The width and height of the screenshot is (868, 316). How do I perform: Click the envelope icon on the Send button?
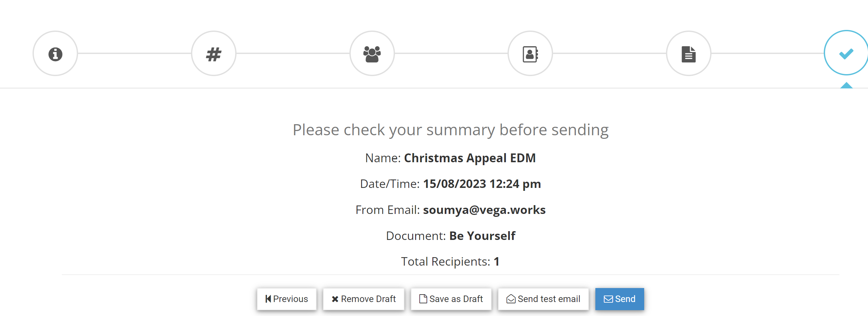[608, 299]
